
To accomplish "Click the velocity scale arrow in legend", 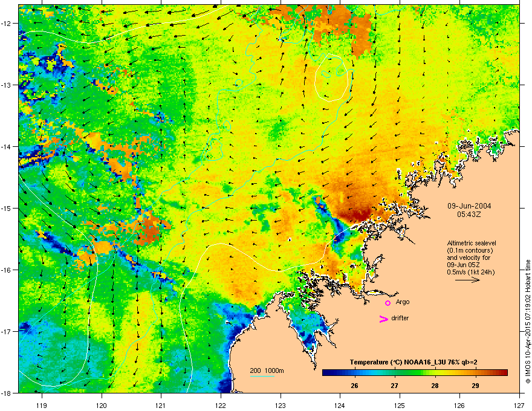I will 467,280.
